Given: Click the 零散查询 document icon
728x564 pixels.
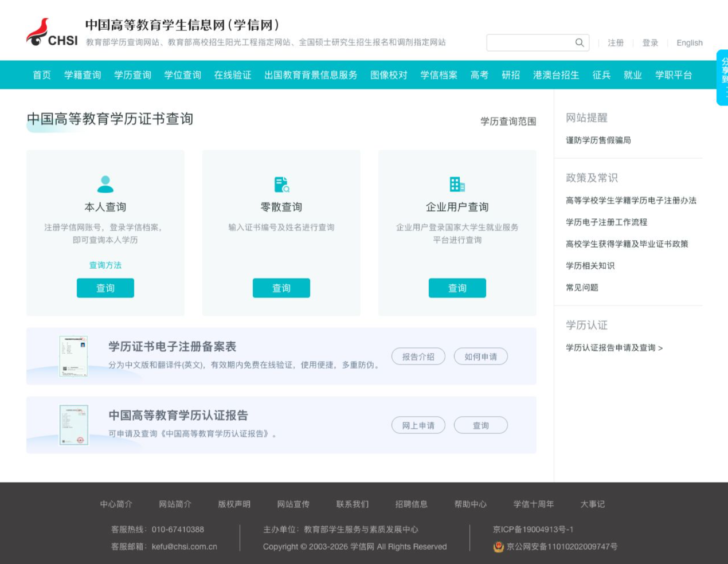Looking at the screenshot, I should (281, 184).
